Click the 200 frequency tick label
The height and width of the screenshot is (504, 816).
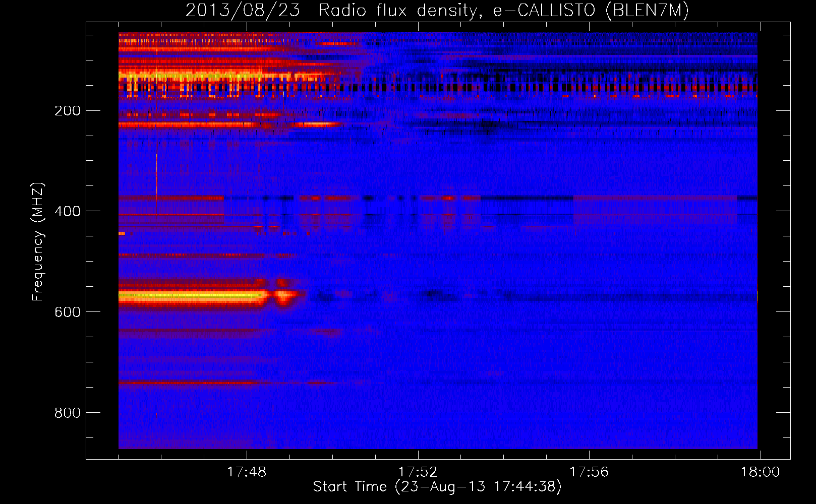[x=68, y=110]
